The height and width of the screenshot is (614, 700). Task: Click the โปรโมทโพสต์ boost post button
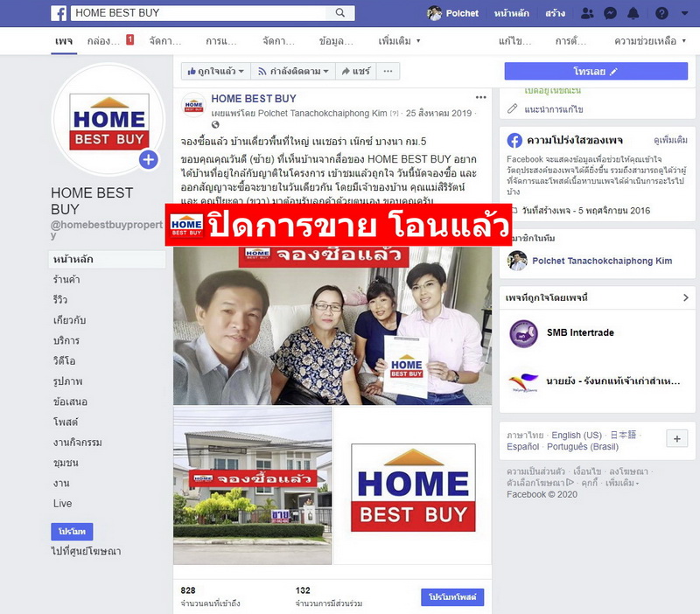(452, 597)
